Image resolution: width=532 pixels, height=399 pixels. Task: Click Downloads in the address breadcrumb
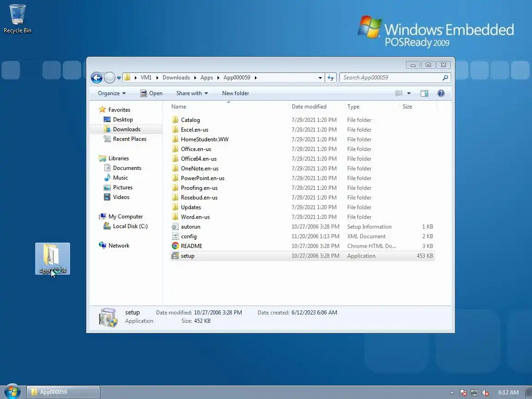coord(176,78)
